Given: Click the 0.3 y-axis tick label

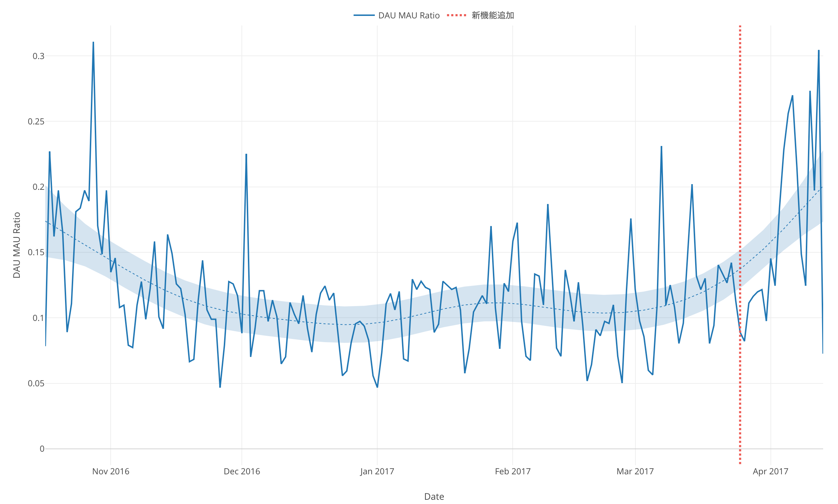Looking at the screenshot, I should pos(39,56).
